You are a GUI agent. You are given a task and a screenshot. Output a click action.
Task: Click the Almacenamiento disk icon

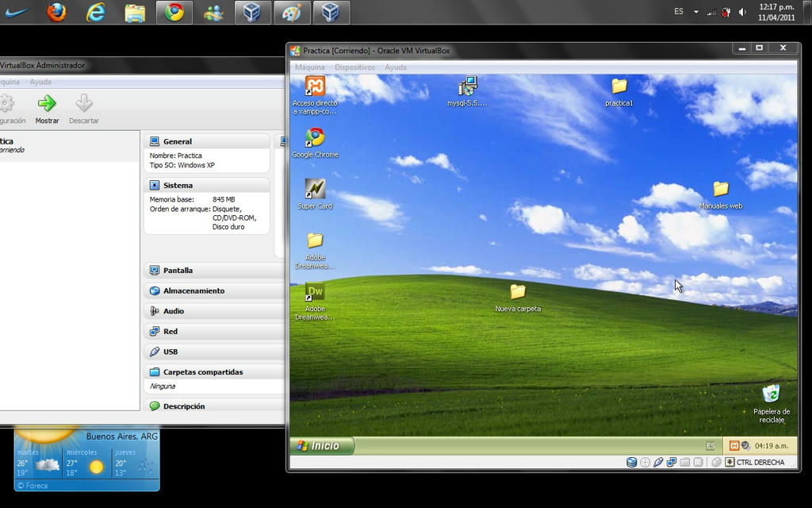click(x=155, y=291)
